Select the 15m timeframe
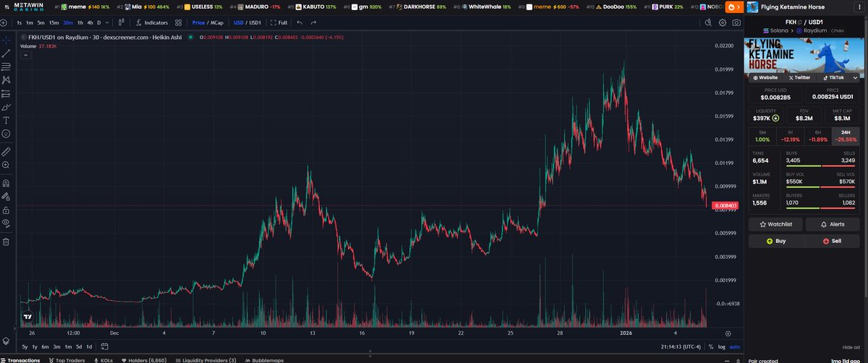Viewport: 868px width, 363px height. 54,22
